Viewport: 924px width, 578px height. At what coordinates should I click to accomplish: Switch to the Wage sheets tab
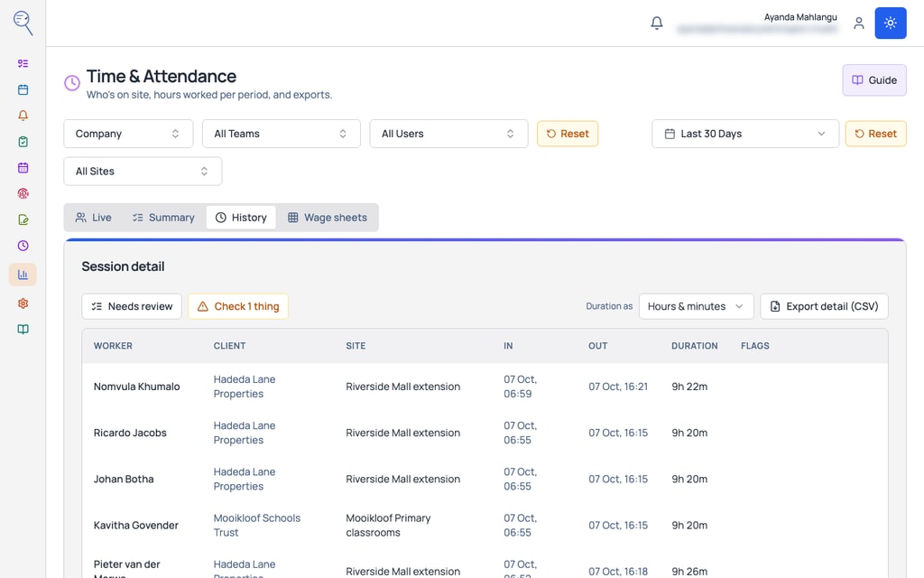[x=327, y=218]
